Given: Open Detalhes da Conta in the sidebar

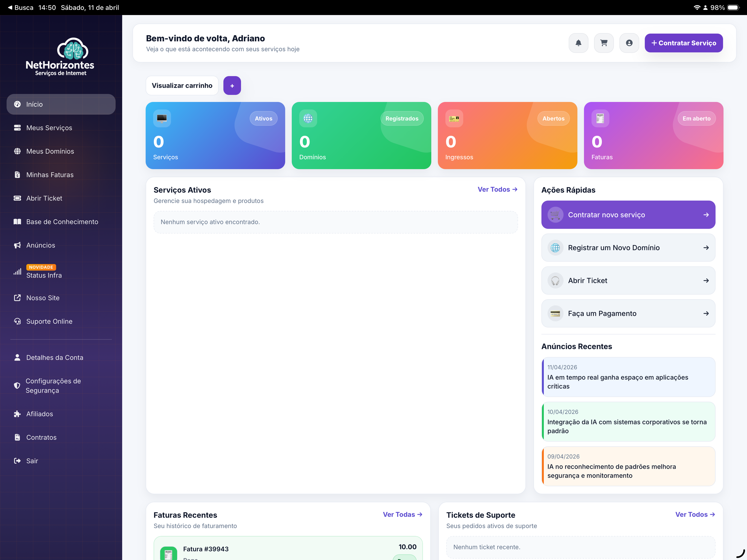Looking at the screenshot, I should point(61,357).
